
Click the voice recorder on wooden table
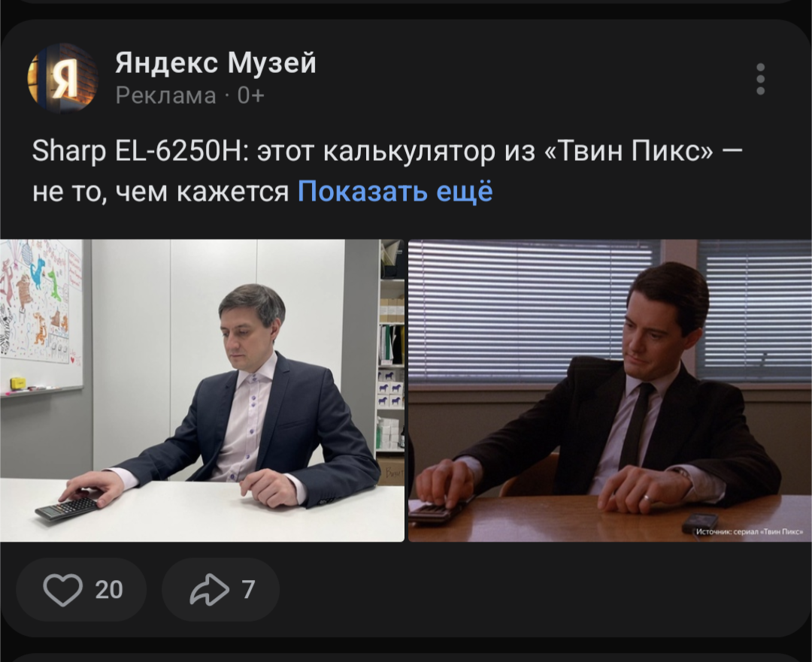[700, 521]
